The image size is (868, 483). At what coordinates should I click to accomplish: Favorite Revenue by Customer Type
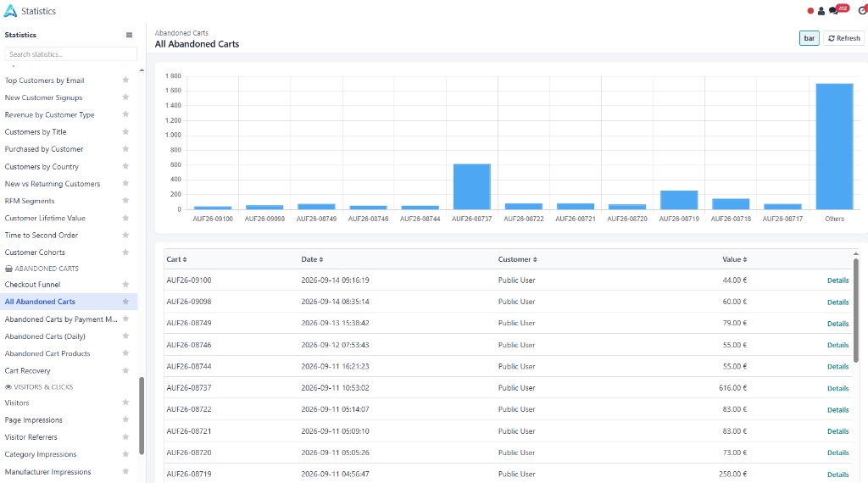[x=125, y=114]
